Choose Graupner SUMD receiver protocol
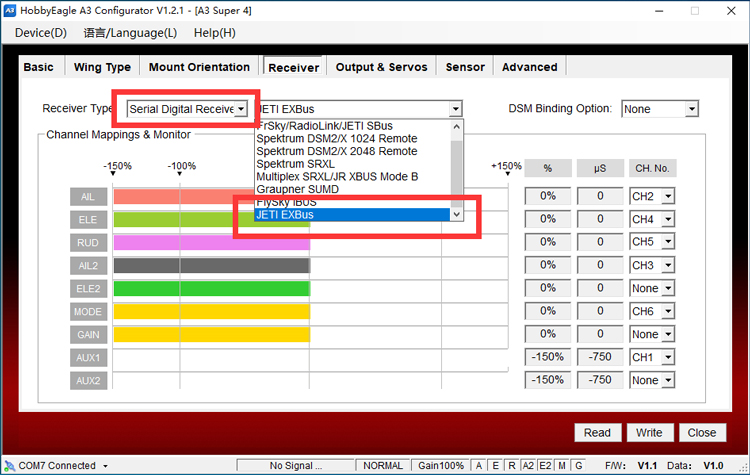The height and width of the screenshot is (475, 750). pos(297,189)
